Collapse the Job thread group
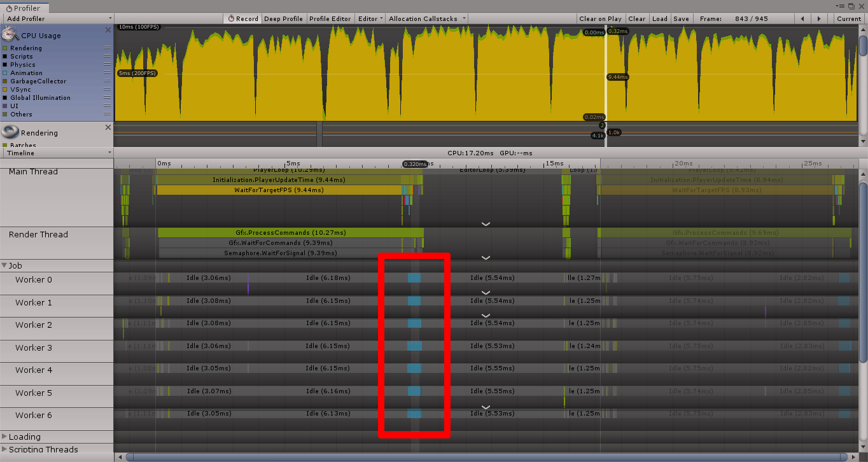This screenshot has height=462, width=868. click(4, 266)
